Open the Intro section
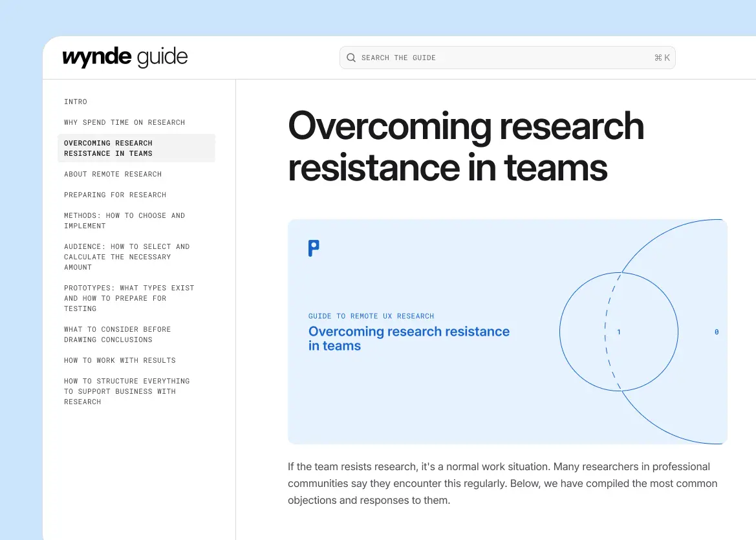This screenshot has height=540, width=756. [x=76, y=102]
